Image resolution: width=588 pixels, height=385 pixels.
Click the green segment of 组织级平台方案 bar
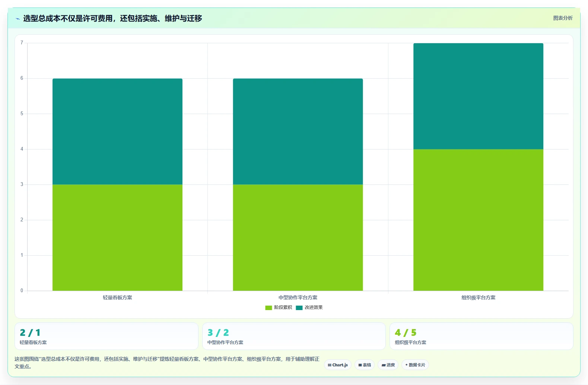pyautogui.click(x=478, y=220)
